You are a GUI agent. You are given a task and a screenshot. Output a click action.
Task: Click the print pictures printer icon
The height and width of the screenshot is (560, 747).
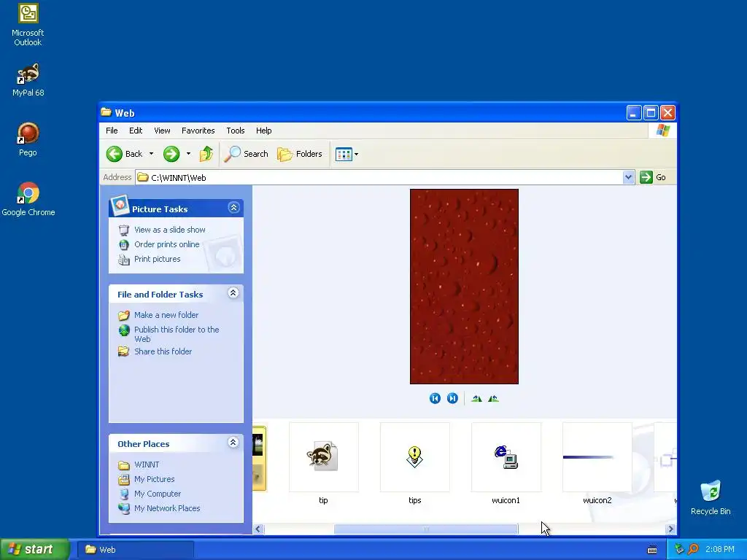coord(124,260)
